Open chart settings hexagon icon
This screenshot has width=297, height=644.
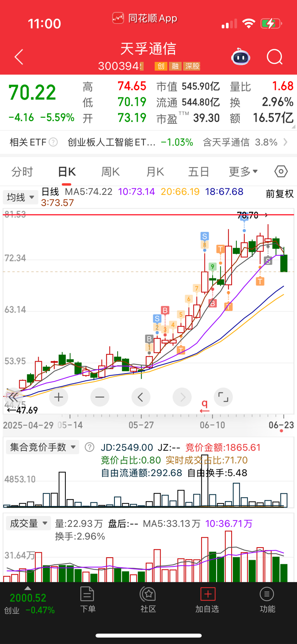[x=281, y=171]
